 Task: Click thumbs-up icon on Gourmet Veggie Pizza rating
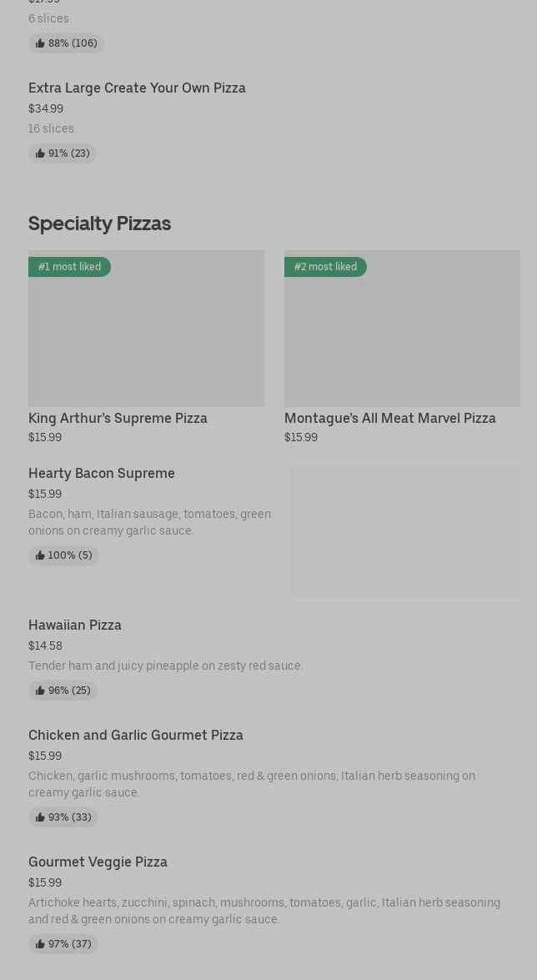click(x=40, y=944)
